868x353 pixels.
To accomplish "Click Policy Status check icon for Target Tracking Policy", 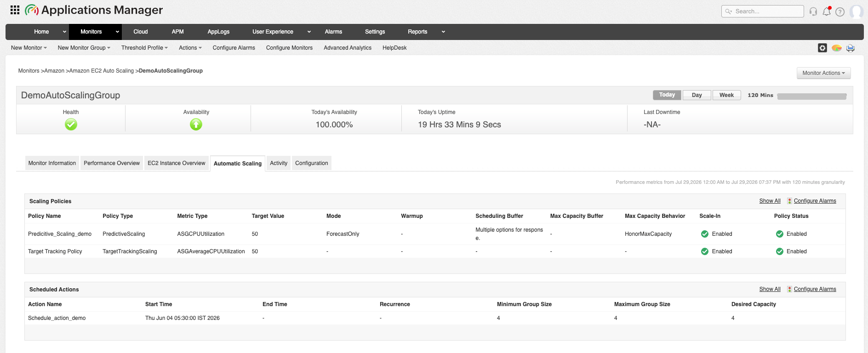I will [780, 251].
